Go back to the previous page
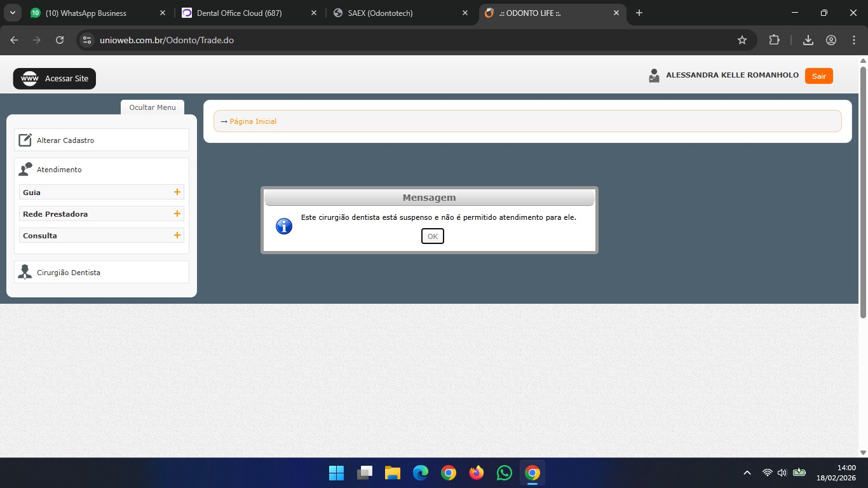The width and height of the screenshot is (868, 488). (x=14, y=40)
